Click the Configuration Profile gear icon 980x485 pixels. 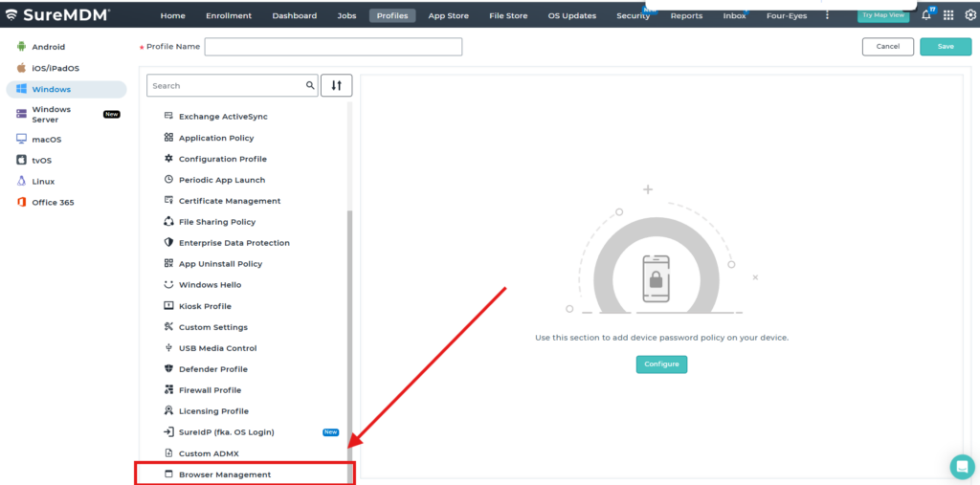click(x=168, y=159)
